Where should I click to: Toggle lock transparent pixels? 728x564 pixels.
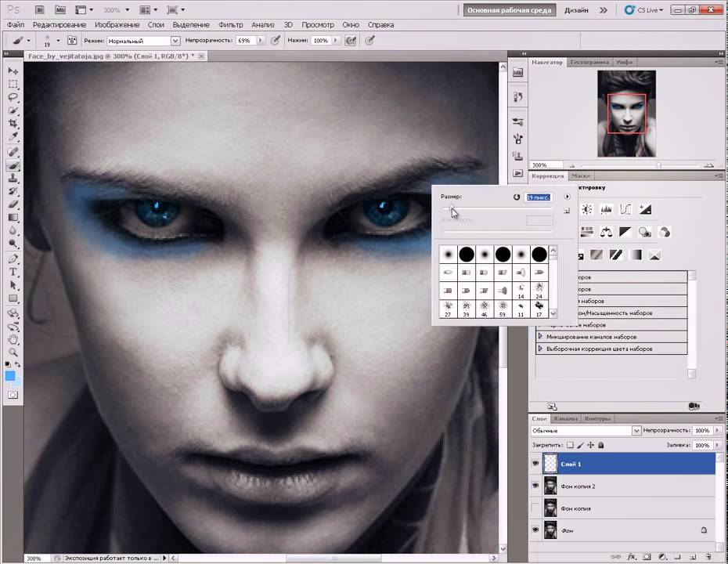(571, 445)
